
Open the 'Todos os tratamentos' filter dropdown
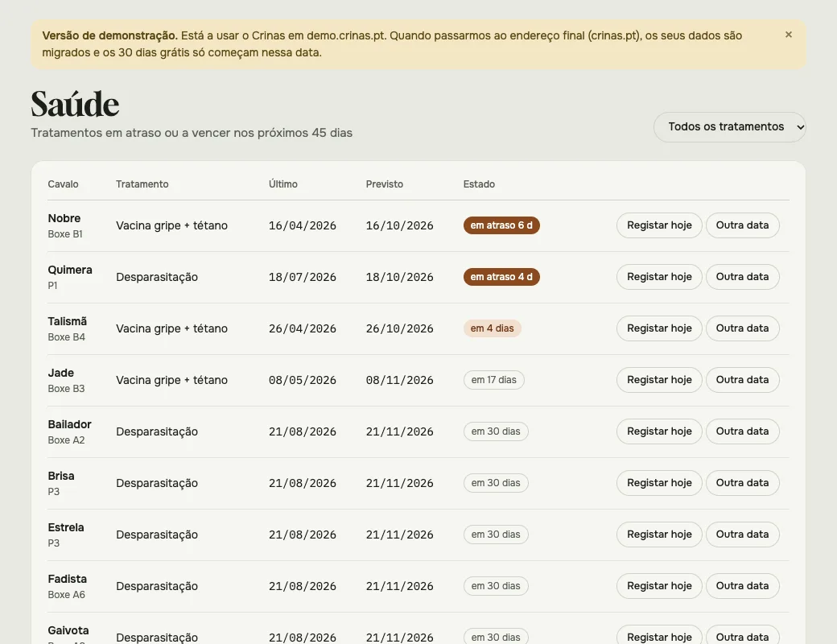pyautogui.click(x=729, y=127)
